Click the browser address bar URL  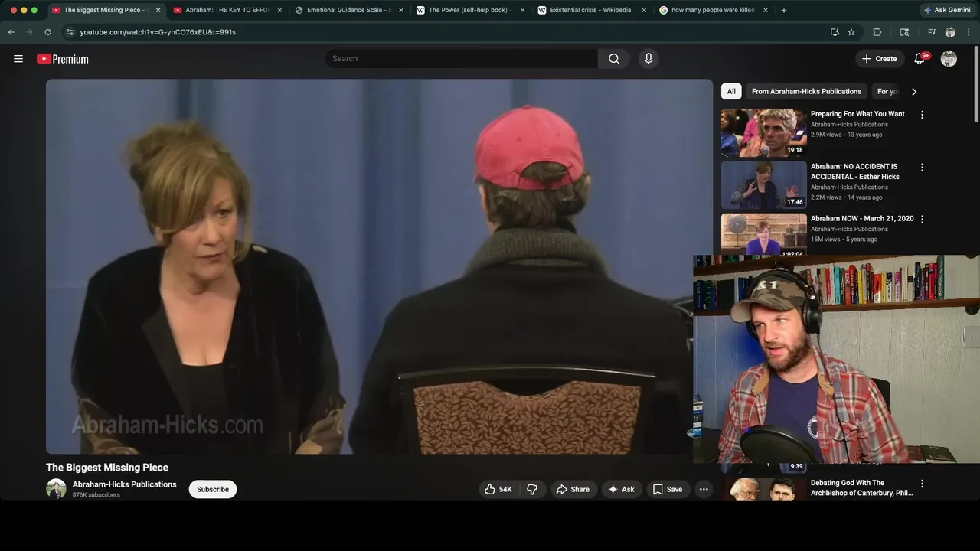click(x=158, y=32)
